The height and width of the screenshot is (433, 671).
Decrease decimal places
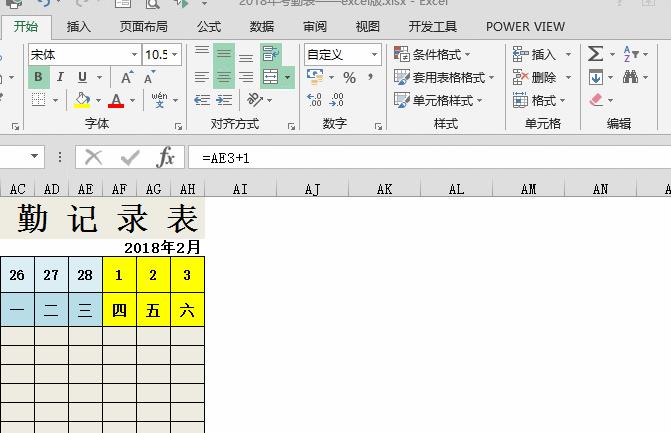(x=337, y=100)
